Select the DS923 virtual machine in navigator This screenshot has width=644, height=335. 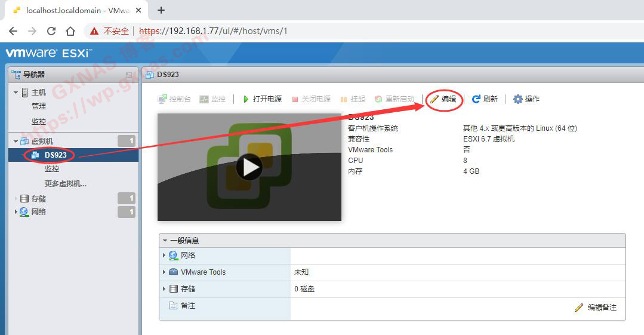(56, 155)
